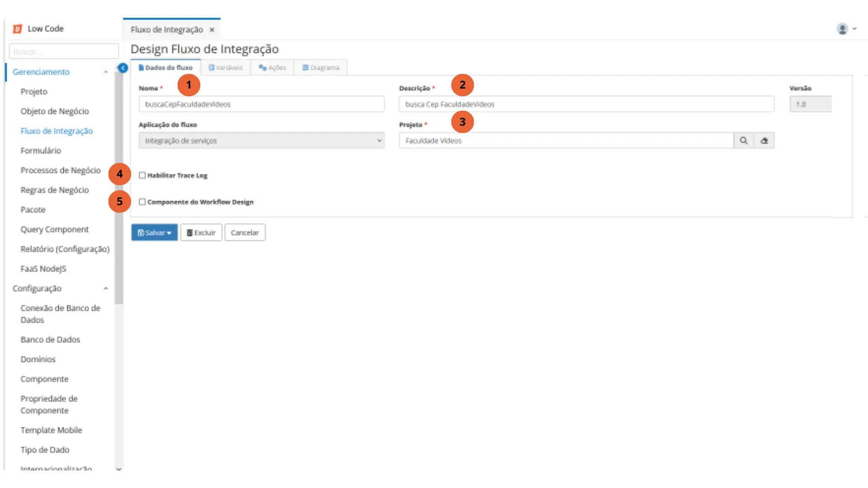
Task: Open the Aplicação do fluxo dropdown
Action: click(261, 141)
